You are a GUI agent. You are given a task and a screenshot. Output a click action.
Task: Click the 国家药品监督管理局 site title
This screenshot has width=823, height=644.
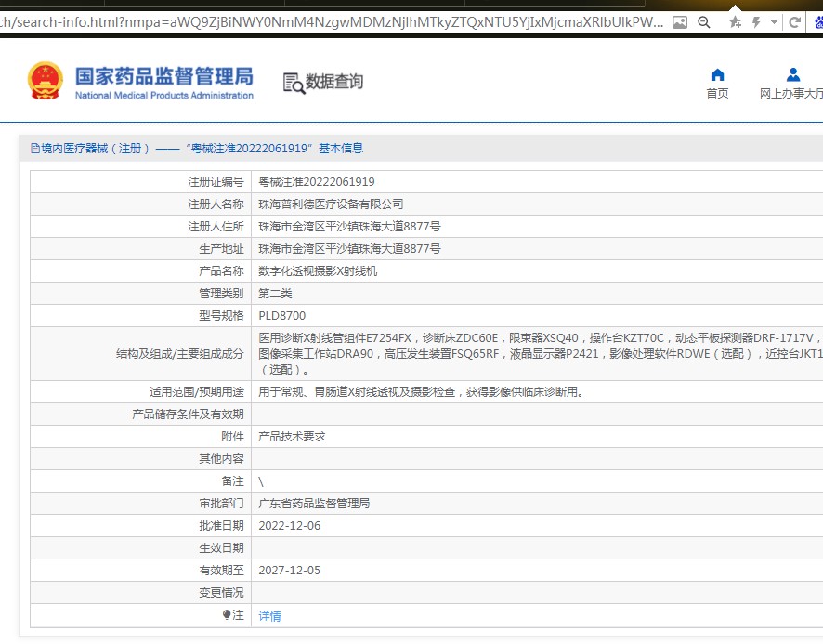pyautogui.click(x=163, y=76)
